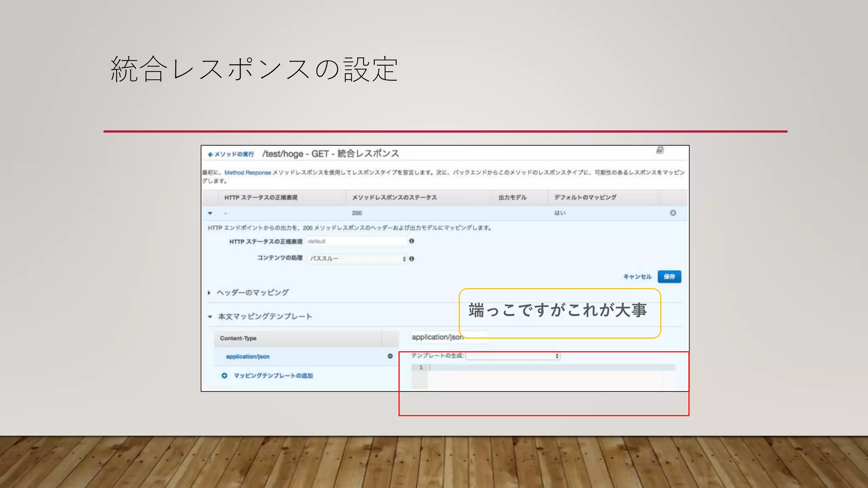The width and height of the screenshot is (868, 488).
Task: Click the キャンセル link
Action: 637,277
